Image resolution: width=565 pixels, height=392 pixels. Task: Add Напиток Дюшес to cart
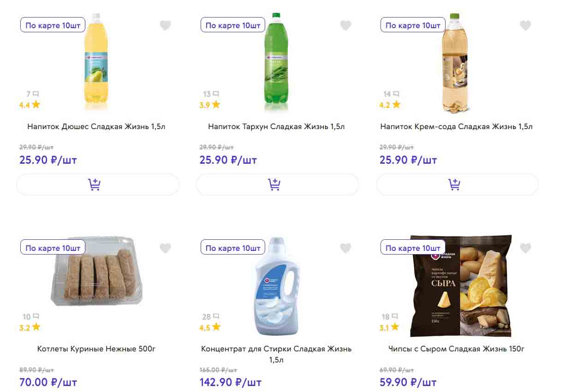[x=97, y=184]
